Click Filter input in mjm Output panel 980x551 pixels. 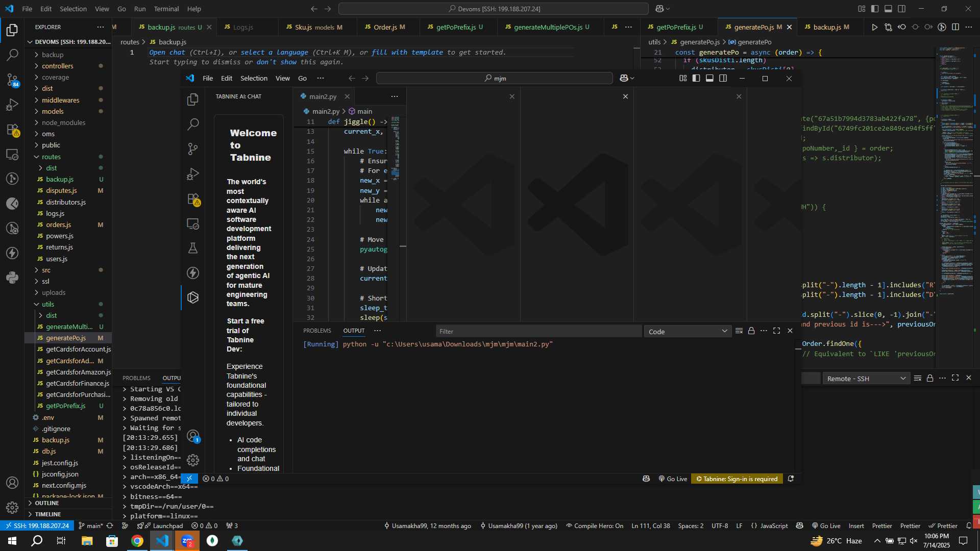[x=538, y=331]
